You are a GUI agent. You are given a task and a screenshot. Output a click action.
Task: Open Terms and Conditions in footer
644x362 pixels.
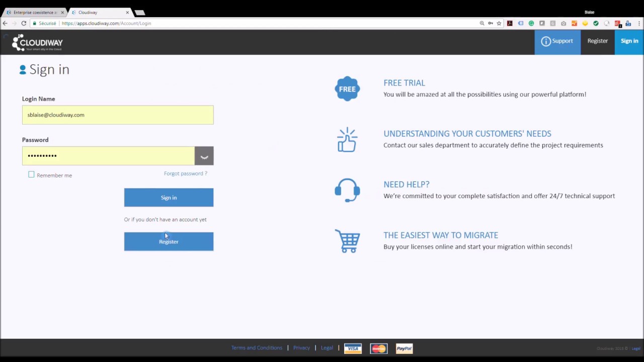tap(257, 348)
